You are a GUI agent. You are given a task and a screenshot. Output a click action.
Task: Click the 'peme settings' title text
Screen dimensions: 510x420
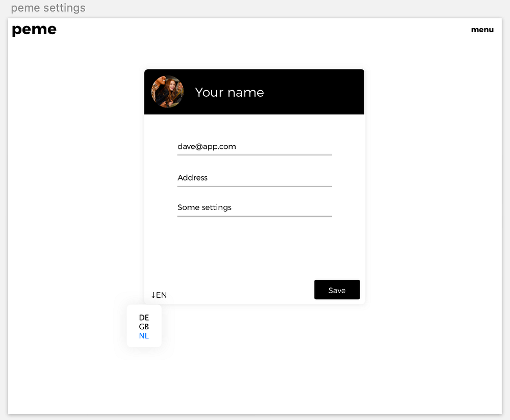click(x=48, y=8)
